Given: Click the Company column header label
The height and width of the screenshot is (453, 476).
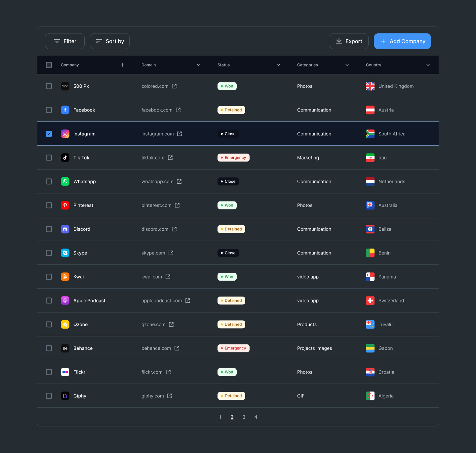Looking at the screenshot, I should pyautogui.click(x=70, y=65).
